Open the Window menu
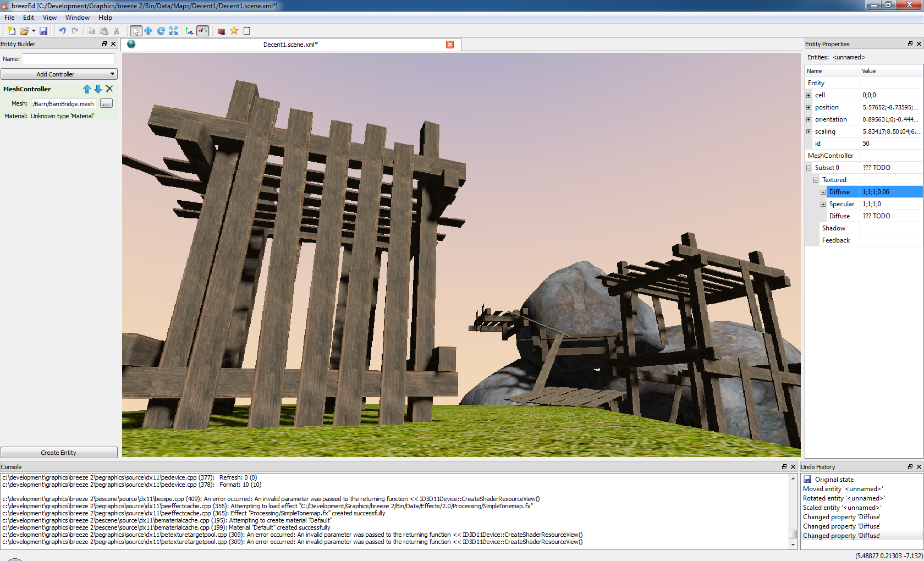Image resolution: width=924 pixels, height=561 pixels. pos(77,18)
